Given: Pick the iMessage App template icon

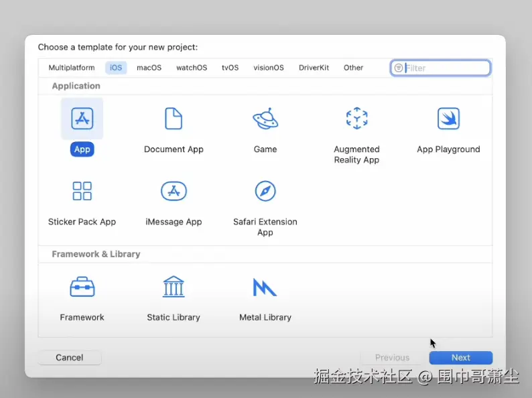Looking at the screenshot, I should [x=174, y=191].
